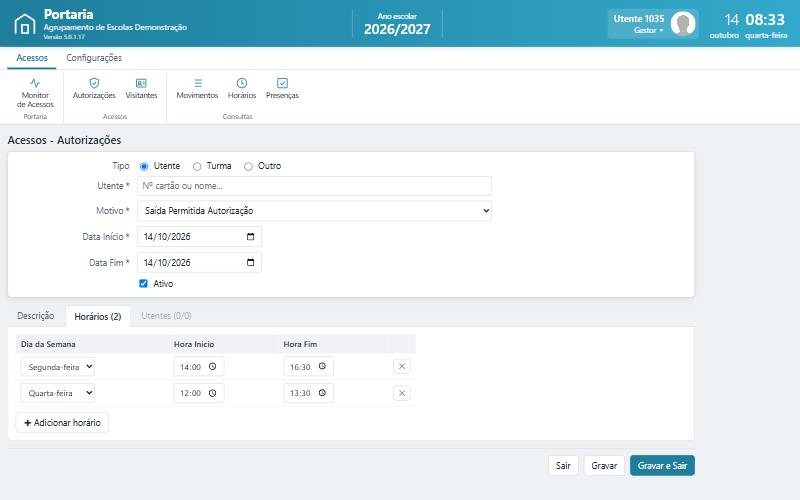
Task: Click clock icon of 13:30 end time
Action: point(322,393)
